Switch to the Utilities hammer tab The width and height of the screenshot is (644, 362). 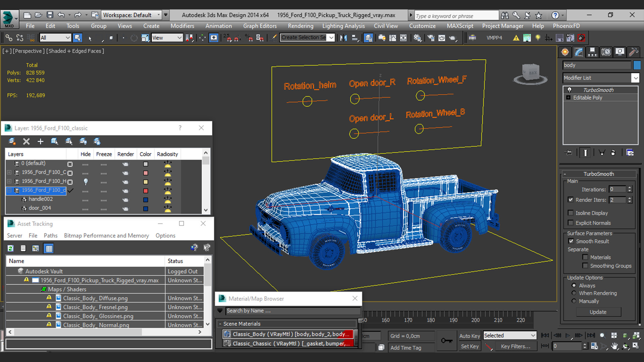(x=633, y=52)
